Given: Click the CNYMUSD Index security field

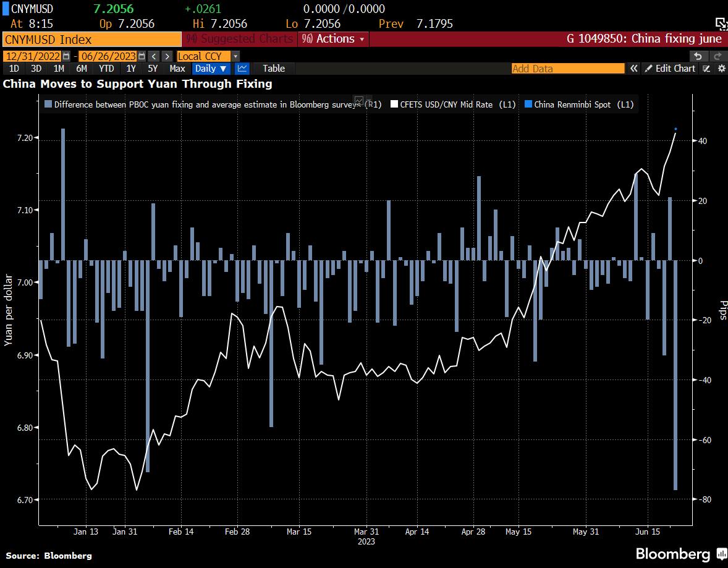Looking at the screenshot, I should coord(91,39).
